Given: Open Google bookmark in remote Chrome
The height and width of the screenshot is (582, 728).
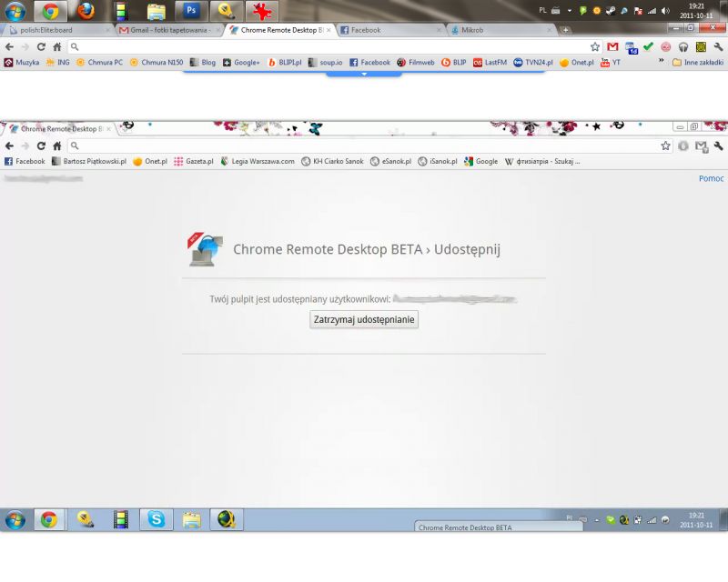Looking at the screenshot, I should [480, 161].
